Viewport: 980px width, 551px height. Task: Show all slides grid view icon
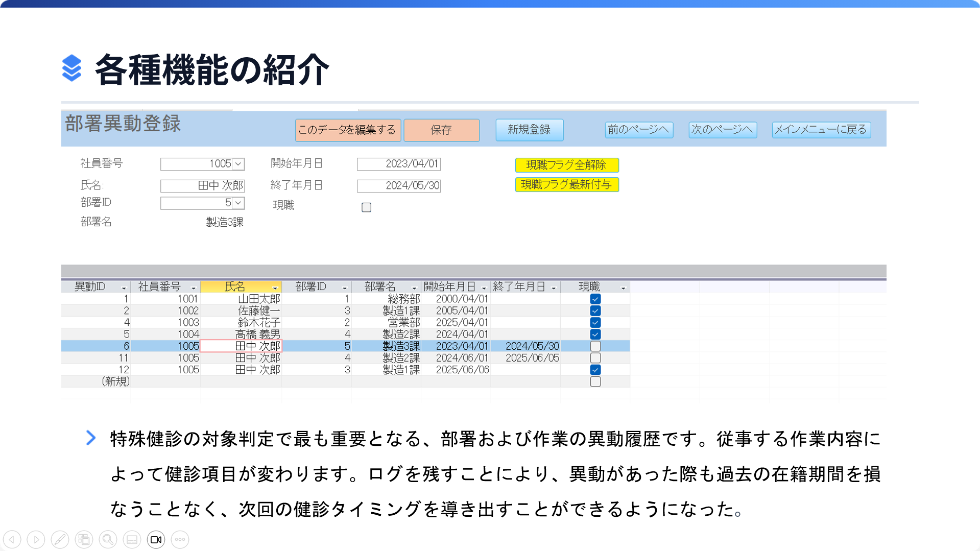(84, 539)
